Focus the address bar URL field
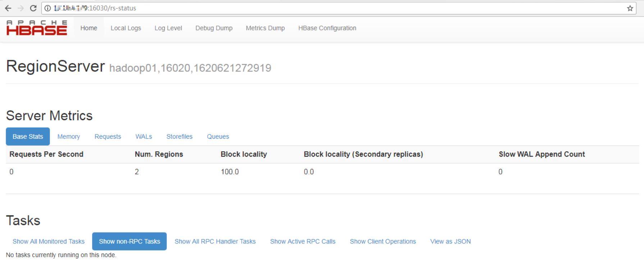This screenshot has width=644, height=268. 338,8
